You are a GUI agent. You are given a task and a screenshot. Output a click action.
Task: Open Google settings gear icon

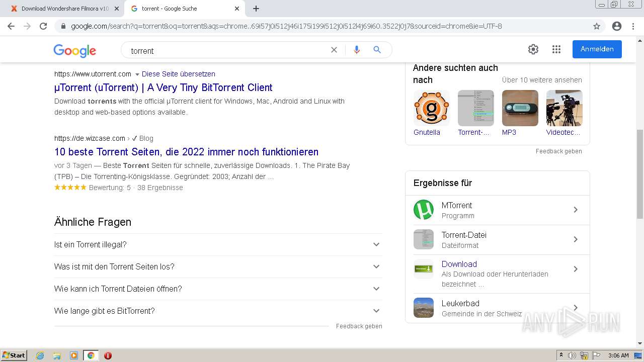coord(533,49)
